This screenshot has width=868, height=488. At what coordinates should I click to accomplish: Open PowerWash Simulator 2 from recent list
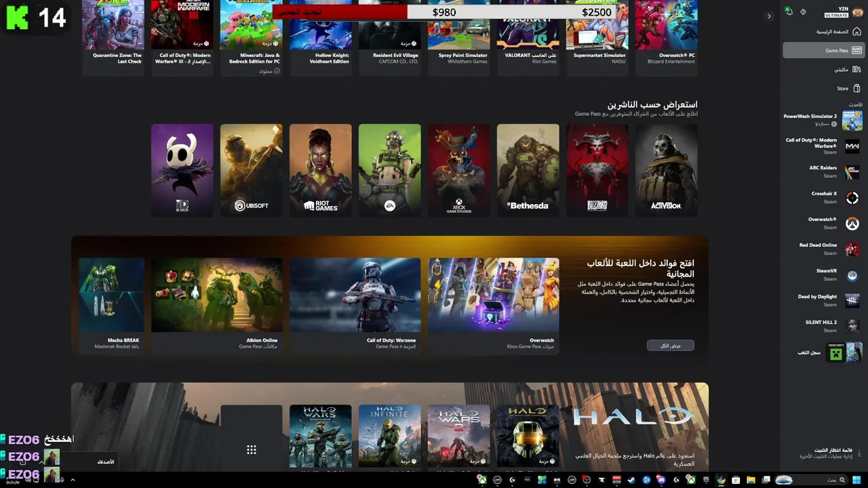coord(823,120)
